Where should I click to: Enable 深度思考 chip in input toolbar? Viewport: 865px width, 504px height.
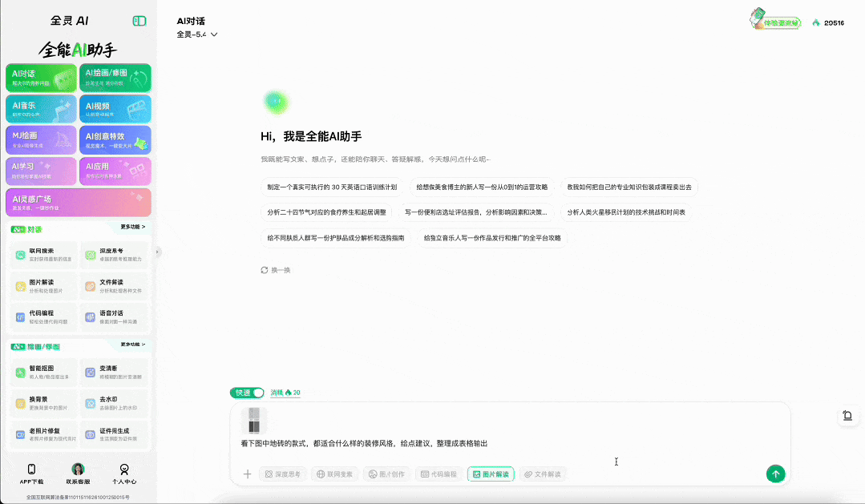[283, 474]
